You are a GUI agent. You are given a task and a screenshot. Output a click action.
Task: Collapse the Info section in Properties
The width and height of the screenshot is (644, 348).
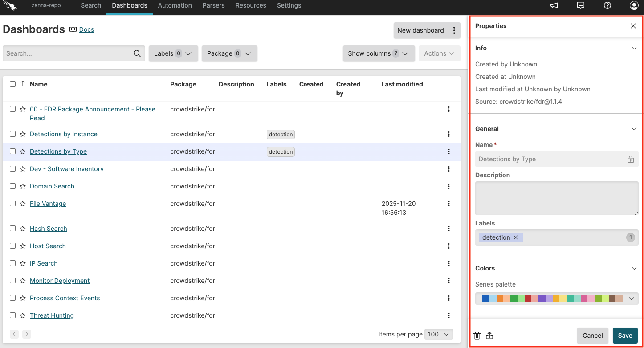point(634,48)
